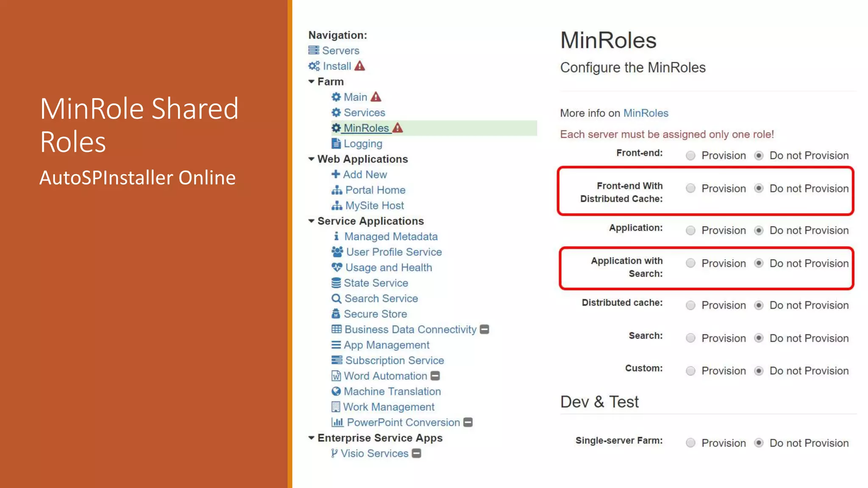Screen dimensions: 868x488
Task: Select Provision for Search role
Action: point(691,338)
